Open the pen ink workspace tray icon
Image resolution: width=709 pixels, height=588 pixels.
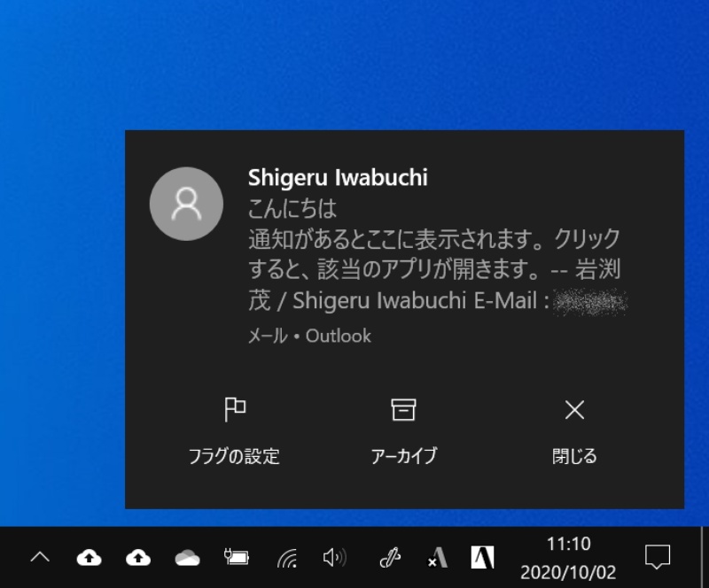389,558
